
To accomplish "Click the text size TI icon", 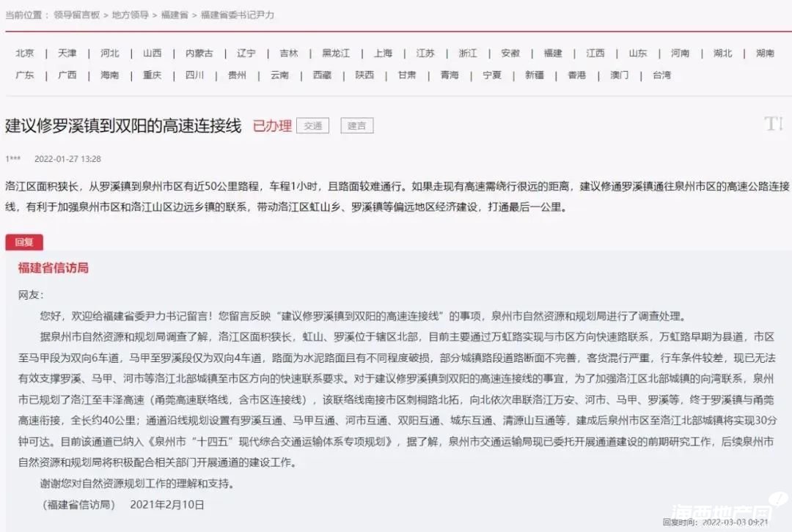I will 774,123.
